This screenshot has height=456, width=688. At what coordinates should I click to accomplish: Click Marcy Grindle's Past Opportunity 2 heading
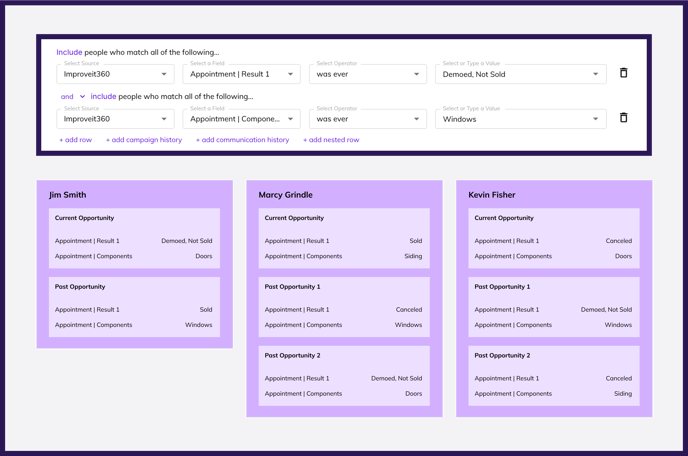click(x=292, y=355)
